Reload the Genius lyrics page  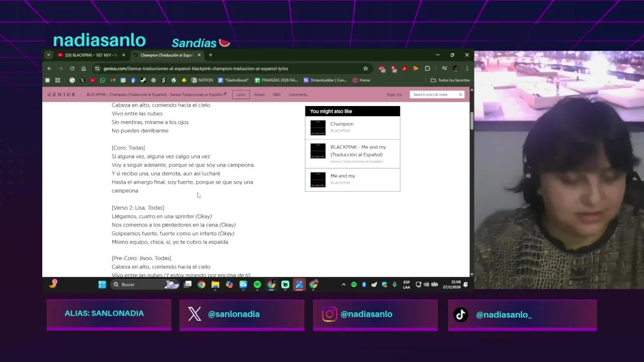tap(72, 68)
